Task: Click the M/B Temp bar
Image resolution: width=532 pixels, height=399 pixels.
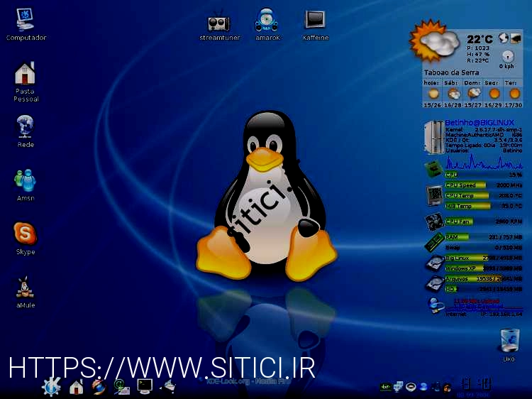Action: point(484,206)
